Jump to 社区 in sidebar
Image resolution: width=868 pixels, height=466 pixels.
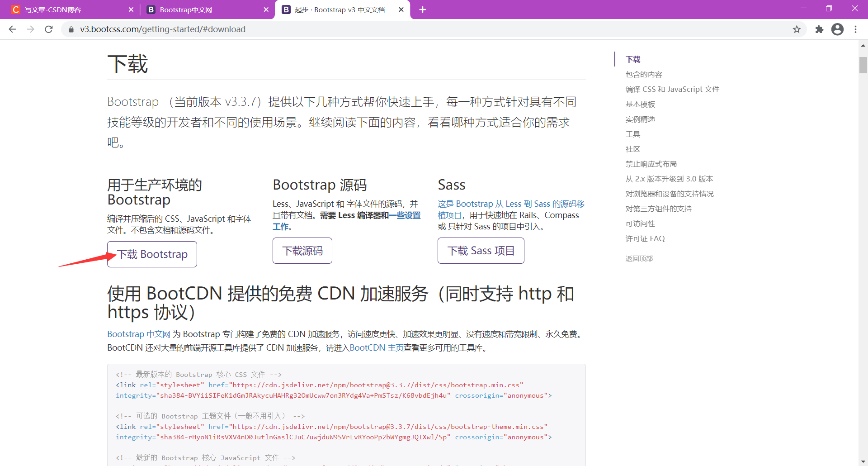tap(633, 149)
